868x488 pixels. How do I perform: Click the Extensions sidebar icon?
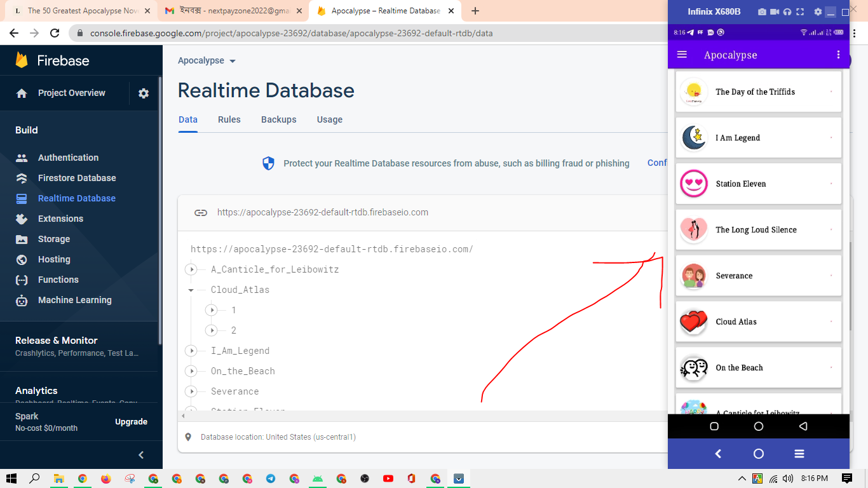click(22, 219)
